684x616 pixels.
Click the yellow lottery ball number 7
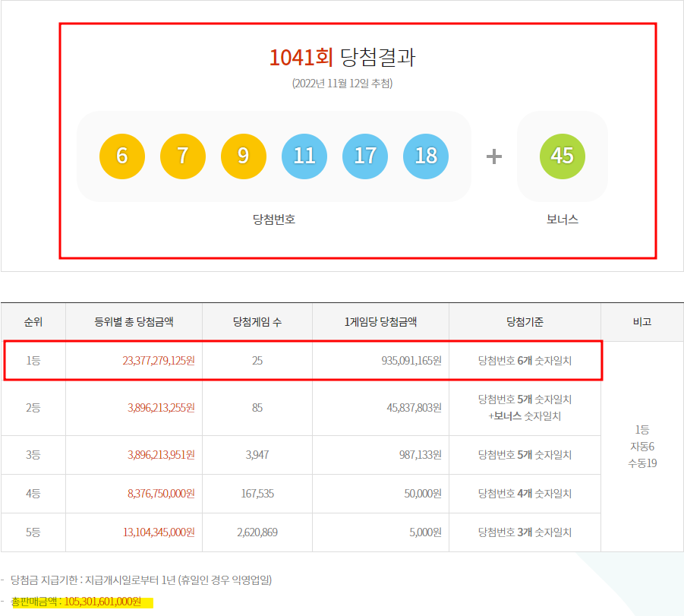(x=183, y=156)
